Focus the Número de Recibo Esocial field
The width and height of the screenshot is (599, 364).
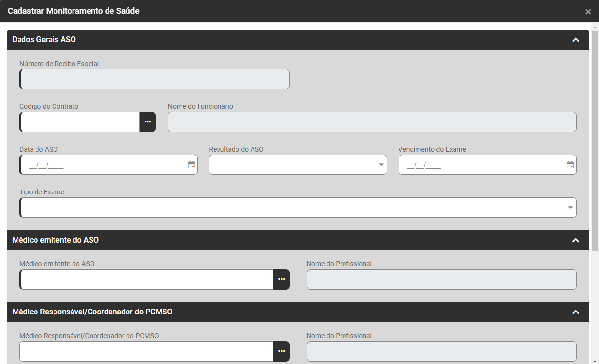coord(154,79)
